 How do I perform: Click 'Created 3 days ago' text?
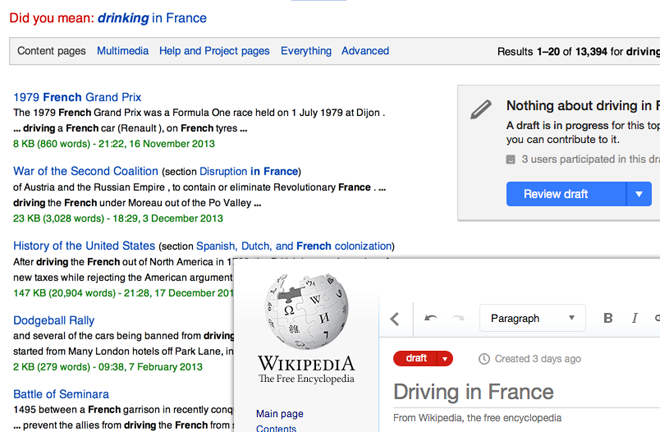(538, 359)
